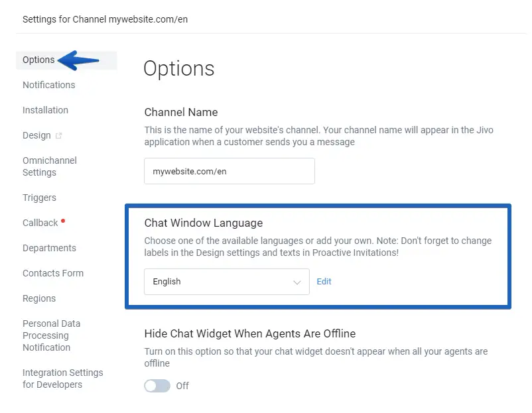Click the Channel Name text field
532x413 pixels.
229,171
